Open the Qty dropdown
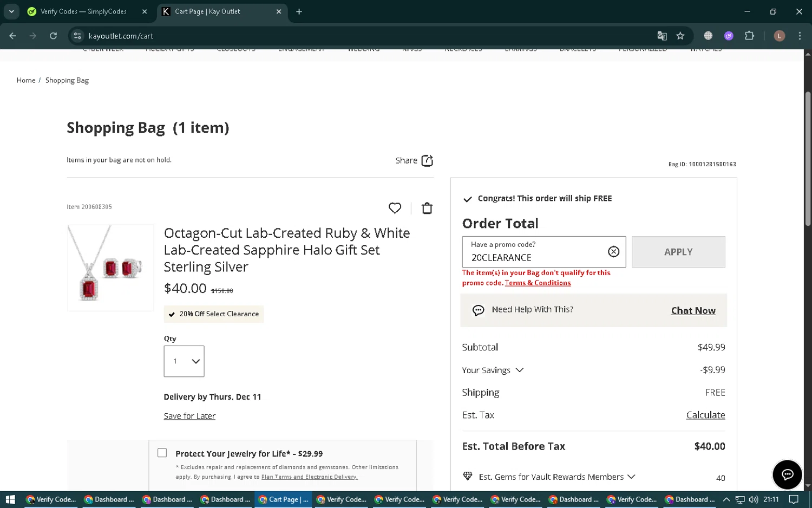The width and height of the screenshot is (812, 508). point(184,361)
